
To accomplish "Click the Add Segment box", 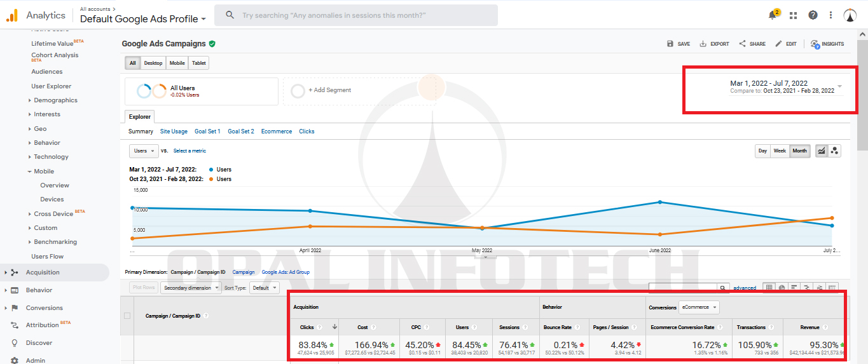I will coord(359,91).
